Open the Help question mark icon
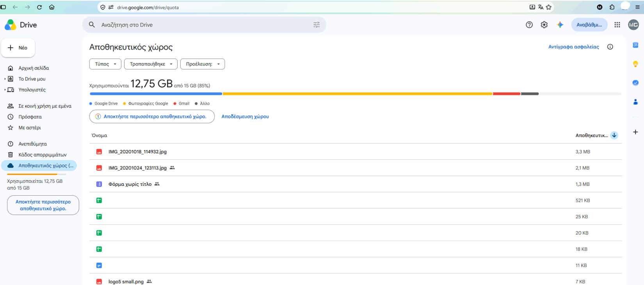644x285 pixels. (x=529, y=25)
